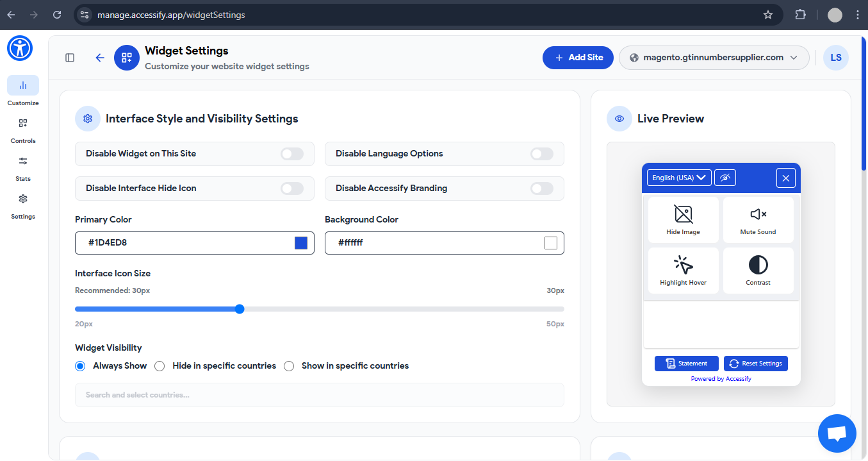Screen dimensions: 868x461
Task: Open Chrome's three-dot menu
Action: (858, 14)
